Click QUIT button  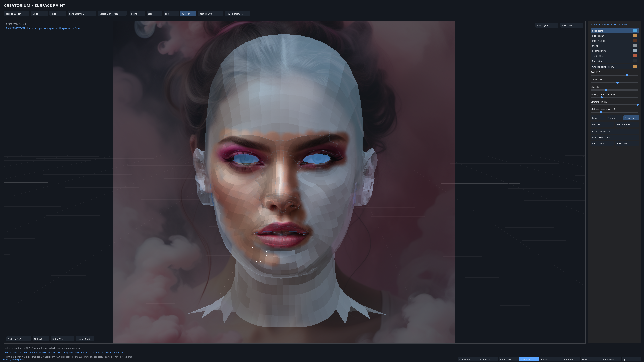click(631, 359)
